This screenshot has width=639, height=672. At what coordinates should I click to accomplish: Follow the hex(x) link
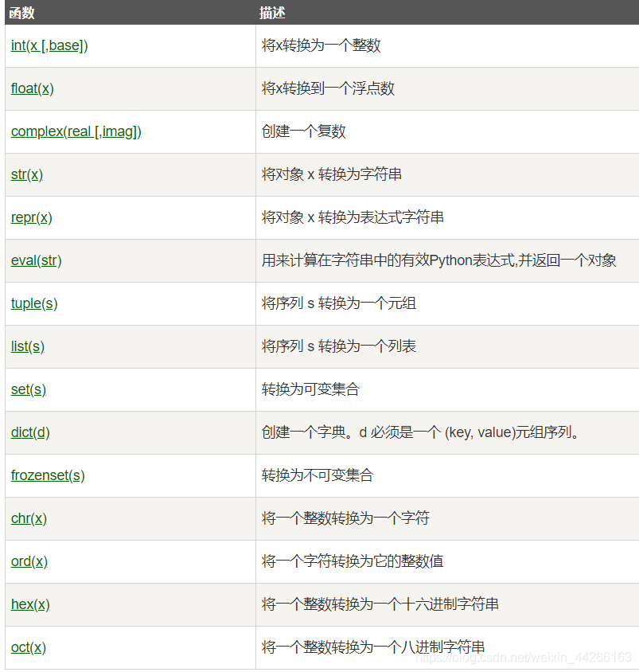tap(30, 604)
